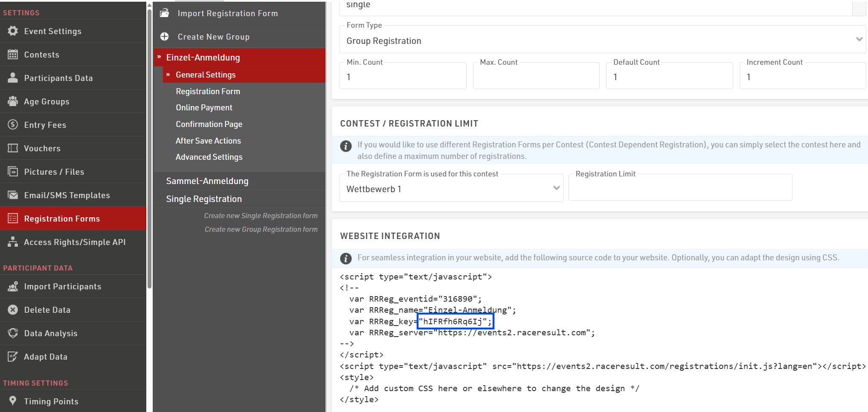The image size is (868, 412).
Task: Click the Timing Points pin icon
Action: [13, 401]
